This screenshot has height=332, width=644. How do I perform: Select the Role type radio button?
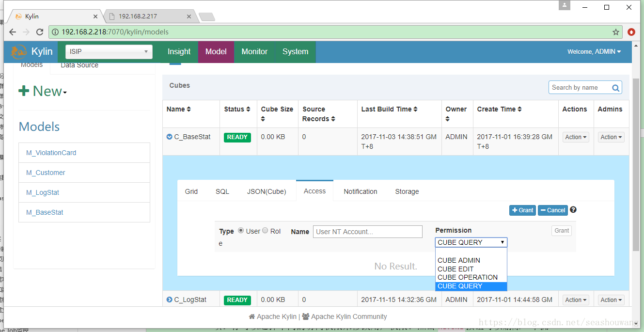pyautogui.click(x=265, y=231)
